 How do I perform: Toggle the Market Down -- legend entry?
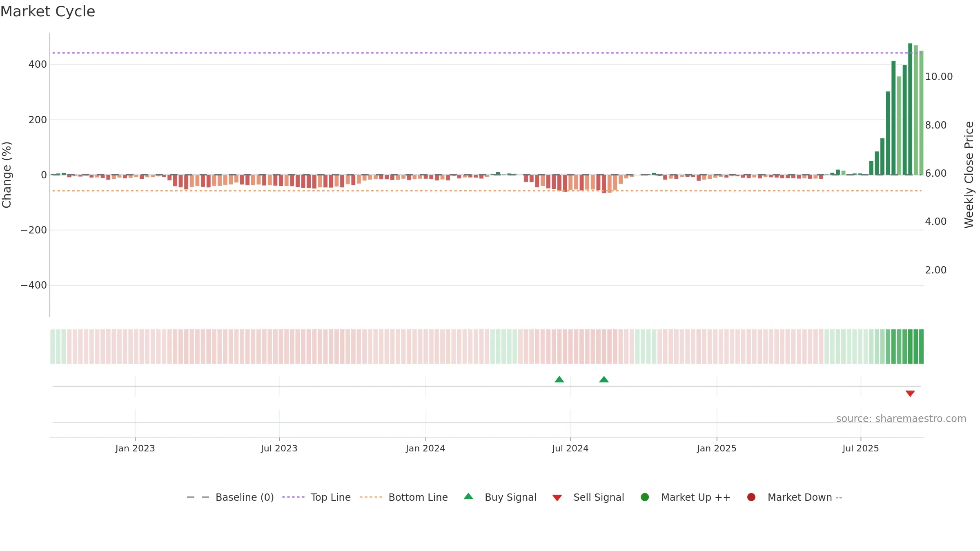pyautogui.click(x=794, y=497)
